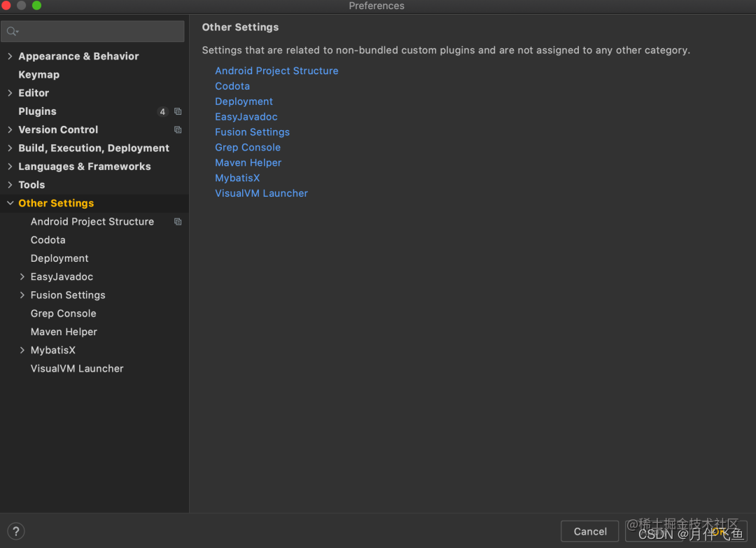
Task: Expand the Fusion Settings tree chevron
Action: (22, 295)
